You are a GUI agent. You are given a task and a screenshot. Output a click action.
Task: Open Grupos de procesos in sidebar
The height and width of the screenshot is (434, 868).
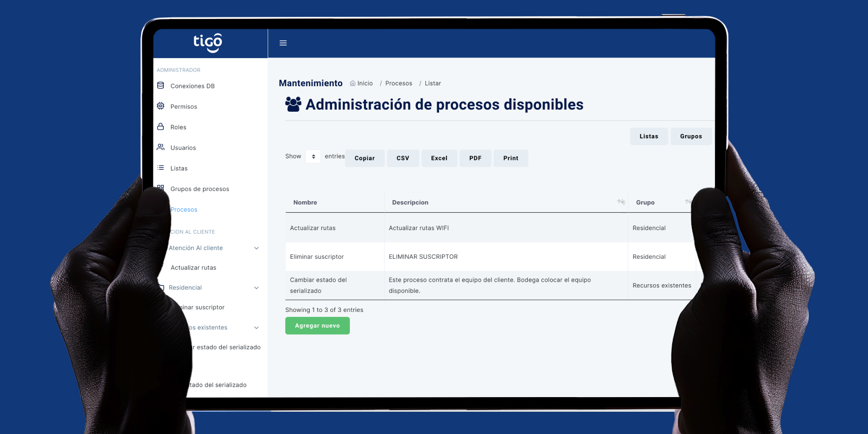tap(200, 189)
